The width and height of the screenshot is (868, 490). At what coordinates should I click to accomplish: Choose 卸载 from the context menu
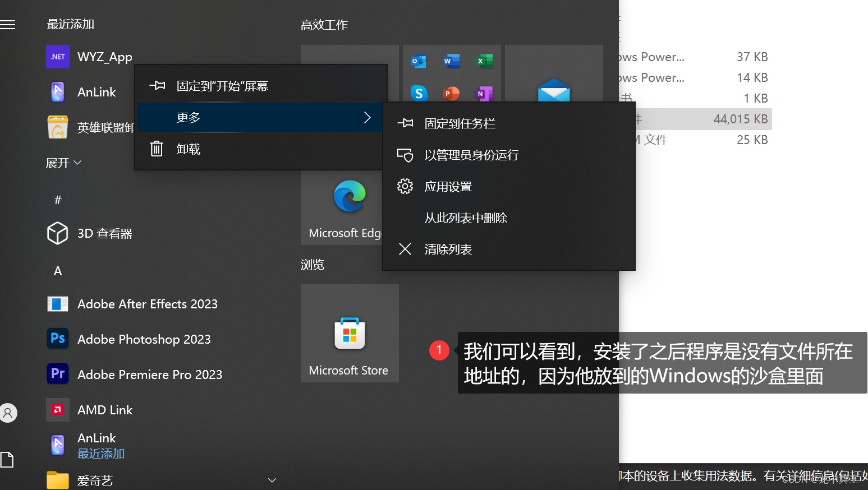261,149
